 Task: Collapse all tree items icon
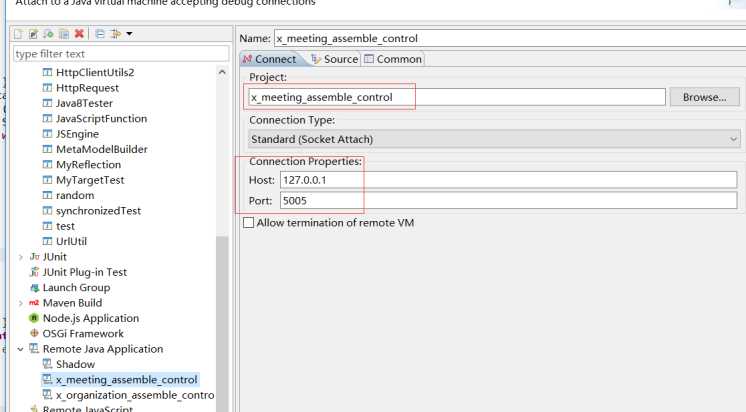[x=100, y=34]
